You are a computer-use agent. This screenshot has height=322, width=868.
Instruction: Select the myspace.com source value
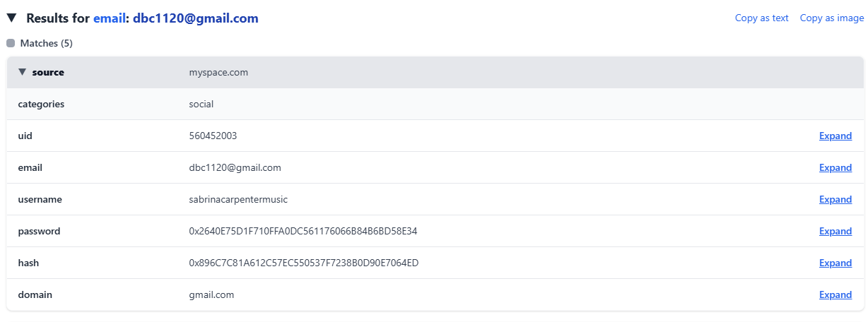pos(218,72)
